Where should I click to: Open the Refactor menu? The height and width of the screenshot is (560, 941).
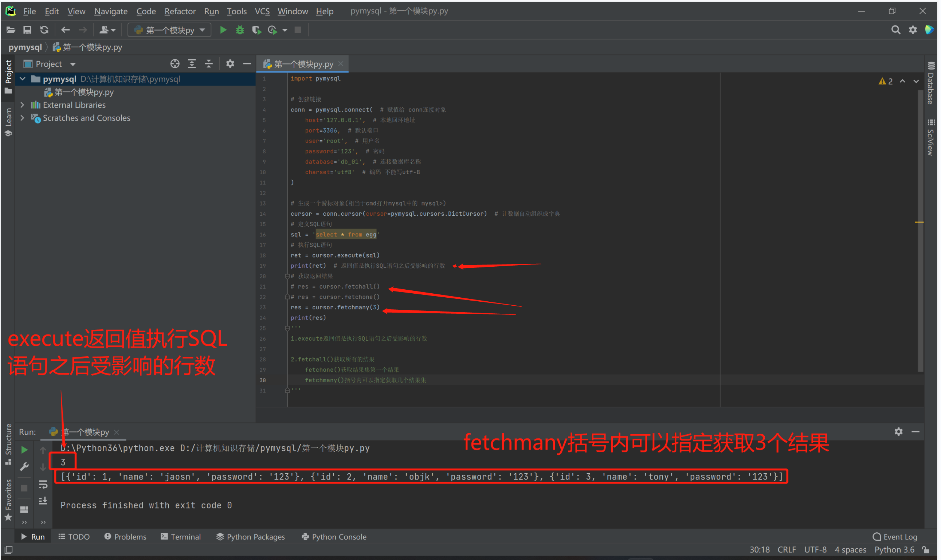point(180,11)
